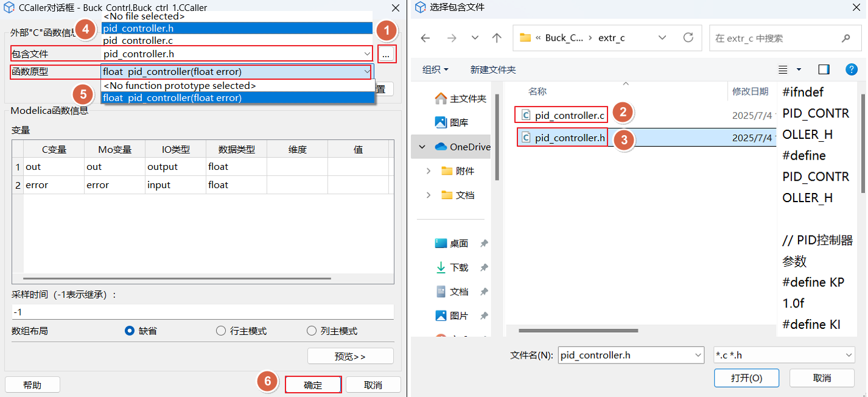The height and width of the screenshot is (397, 868).
Task: Open 函数原型 combo box dropdown arrow
Action: click(366, 72)
